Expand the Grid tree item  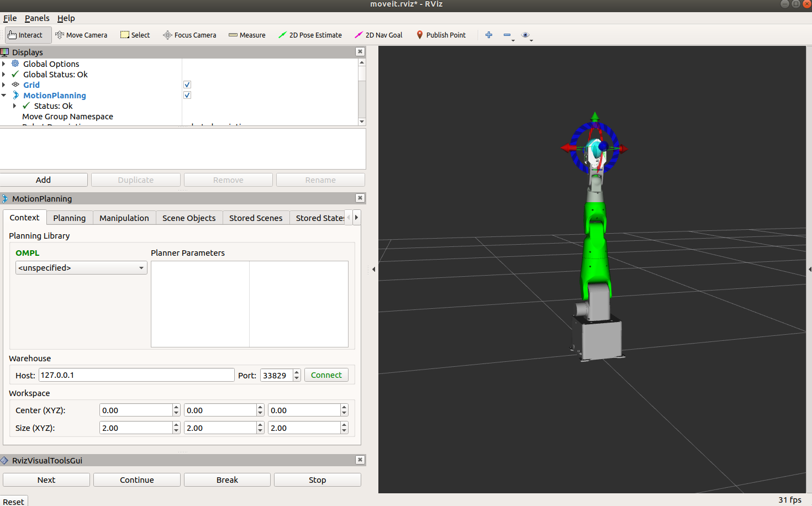pyautogui.click(x=4, y=85)
